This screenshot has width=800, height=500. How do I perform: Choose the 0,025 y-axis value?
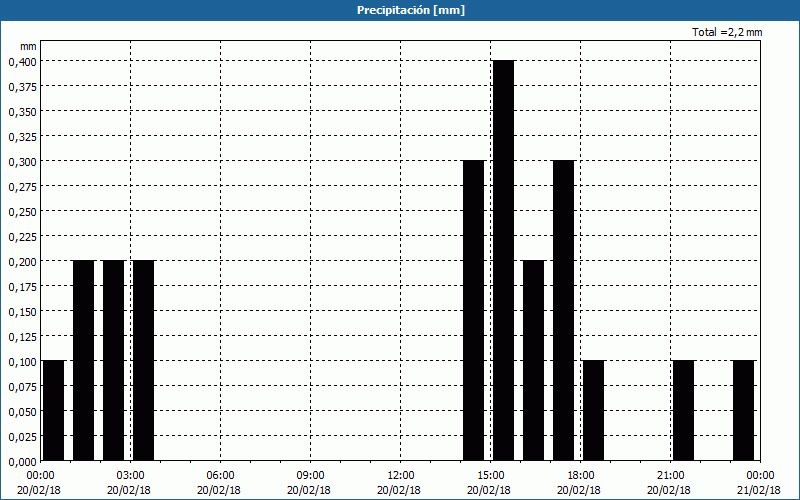coord(22,437)
